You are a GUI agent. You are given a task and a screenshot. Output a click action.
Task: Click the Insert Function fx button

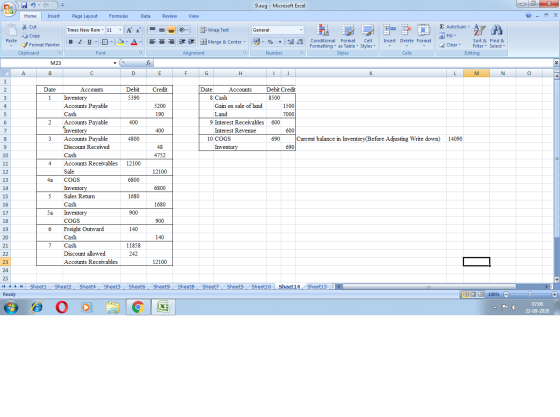click(148, 63)
